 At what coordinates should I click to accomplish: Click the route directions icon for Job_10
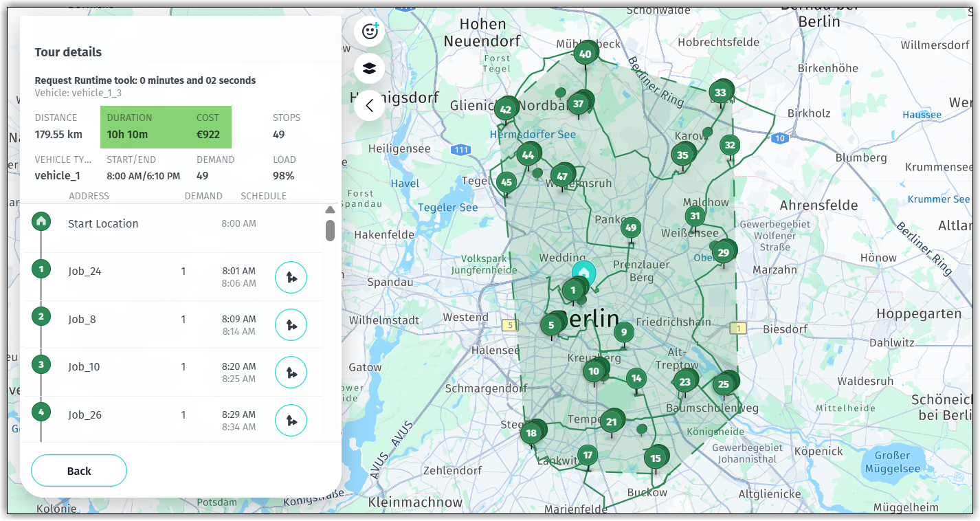coord(291,372)
